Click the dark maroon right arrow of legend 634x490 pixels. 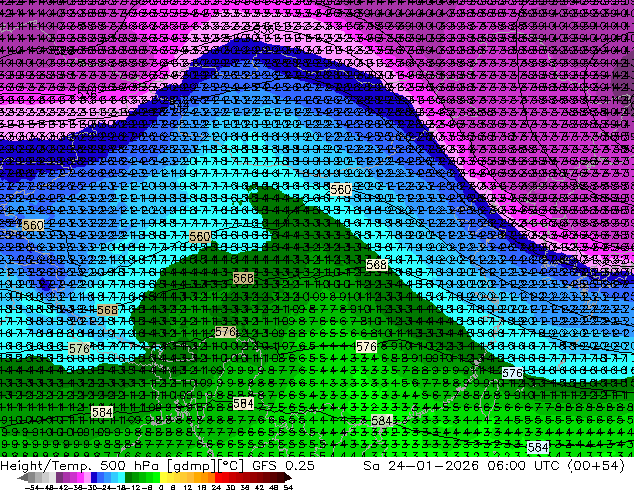coord(288,477)
